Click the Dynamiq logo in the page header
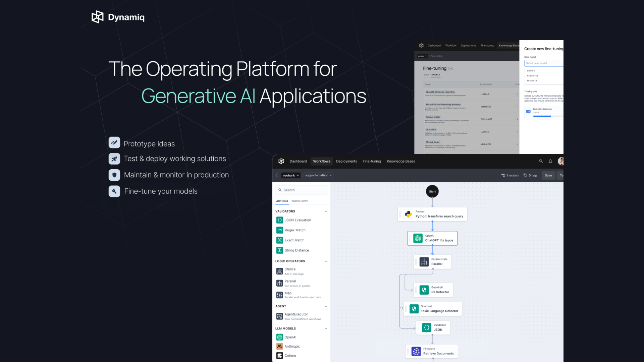The image size is (644, 362). coord(118,17)
